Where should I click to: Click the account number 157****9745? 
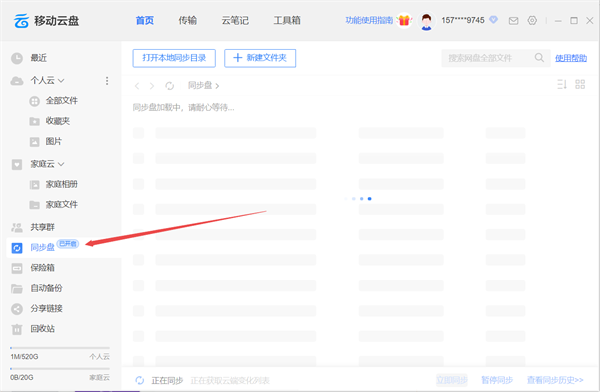tap(463, 20)
